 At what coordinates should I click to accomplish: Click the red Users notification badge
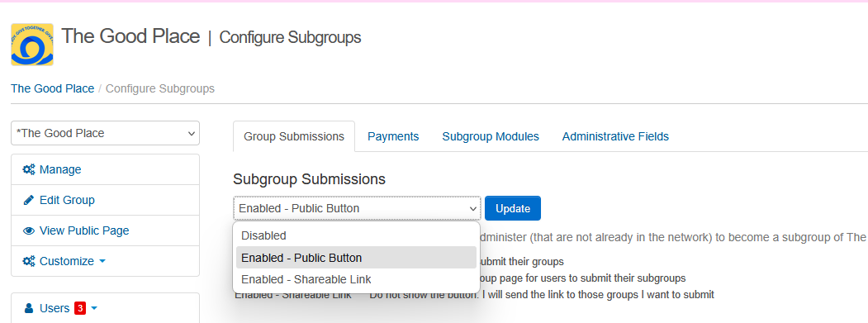point(80,308)
